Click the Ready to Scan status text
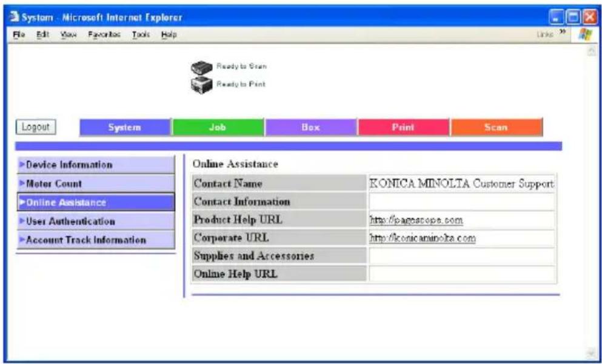Image resolution: width=602 pixels, height=364 pixels. click(241, 67)
